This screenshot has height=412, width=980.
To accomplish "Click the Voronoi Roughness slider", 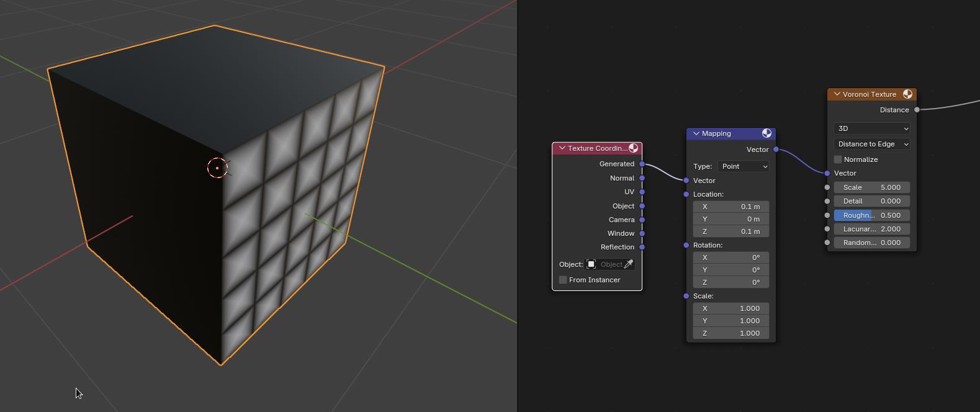I will (x=872, y=215).
